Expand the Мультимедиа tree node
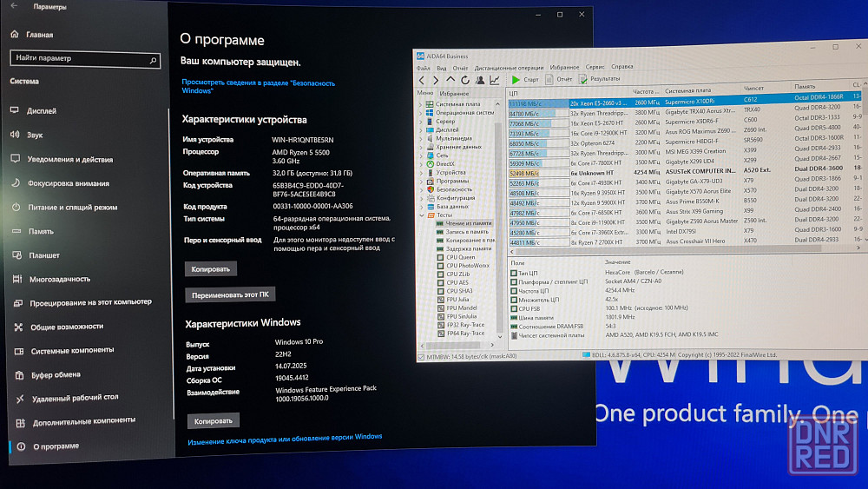868x489 pixels. 420,138
